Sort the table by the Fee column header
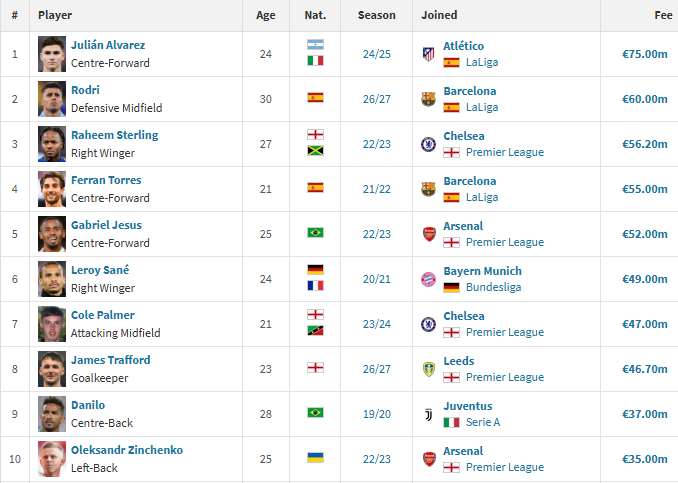Viewport: 678px width, 483px height. click(663, 15)
